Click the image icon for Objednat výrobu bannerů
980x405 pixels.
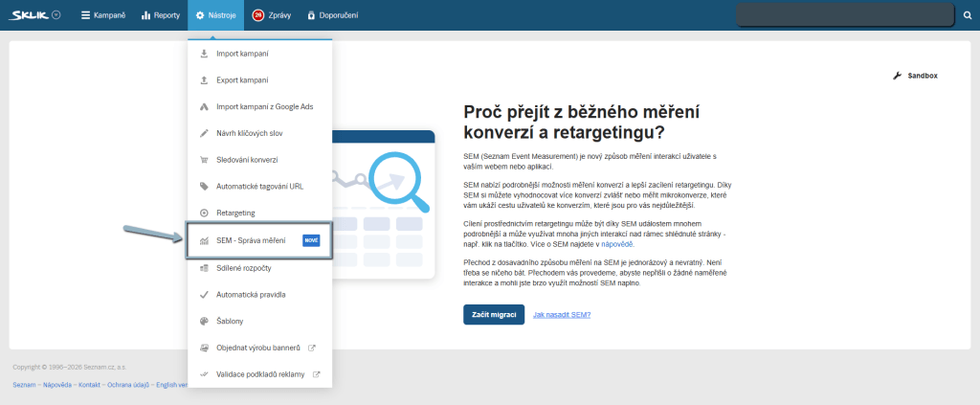204,348
